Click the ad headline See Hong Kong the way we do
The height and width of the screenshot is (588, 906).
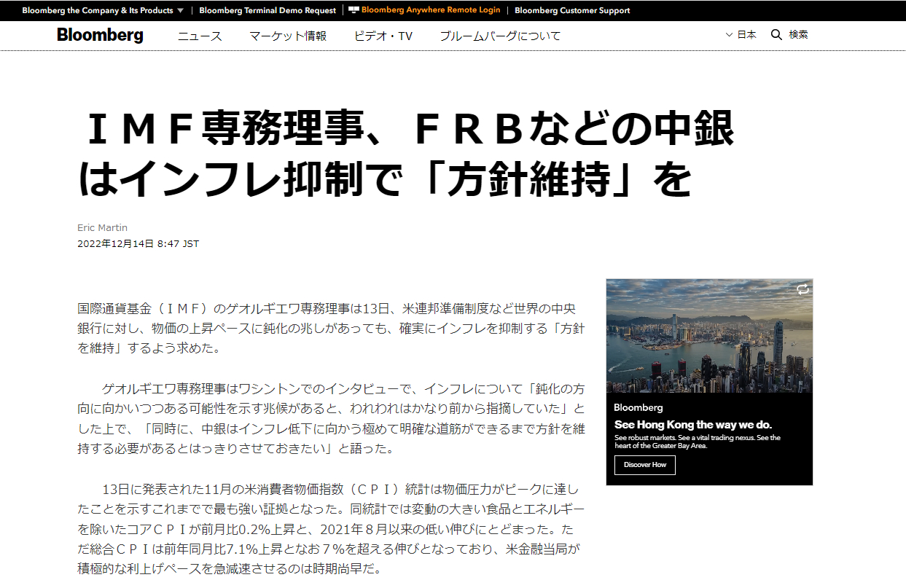coord(693,425)
